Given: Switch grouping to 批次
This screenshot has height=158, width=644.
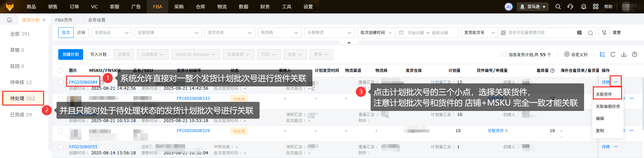Looking at the screenshot, I should tap(66, 33).
